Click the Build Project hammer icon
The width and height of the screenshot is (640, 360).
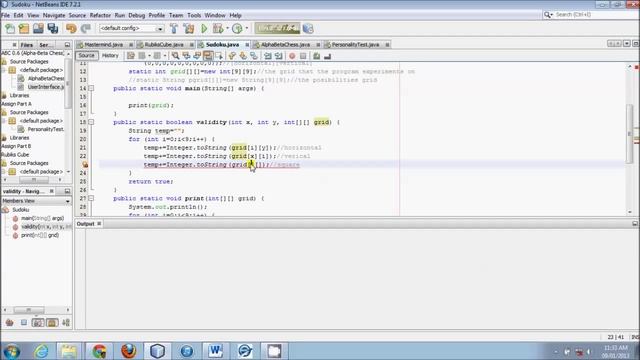pos(174,28)
